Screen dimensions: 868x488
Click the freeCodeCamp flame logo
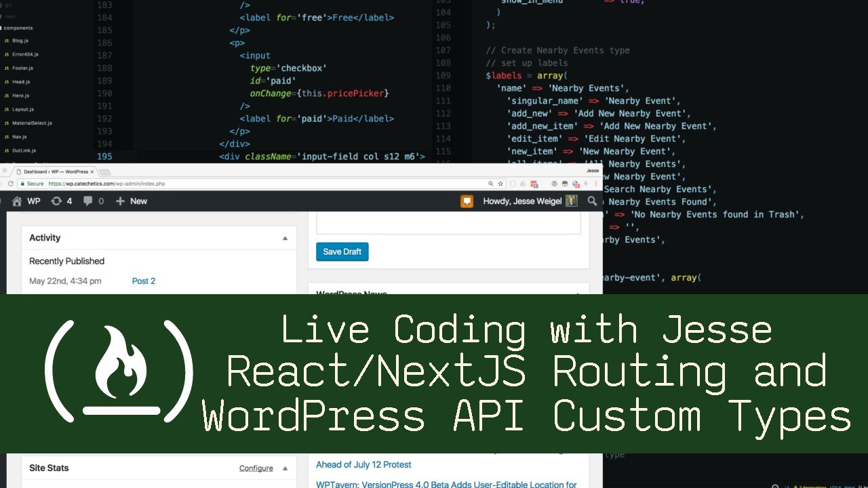119,371
